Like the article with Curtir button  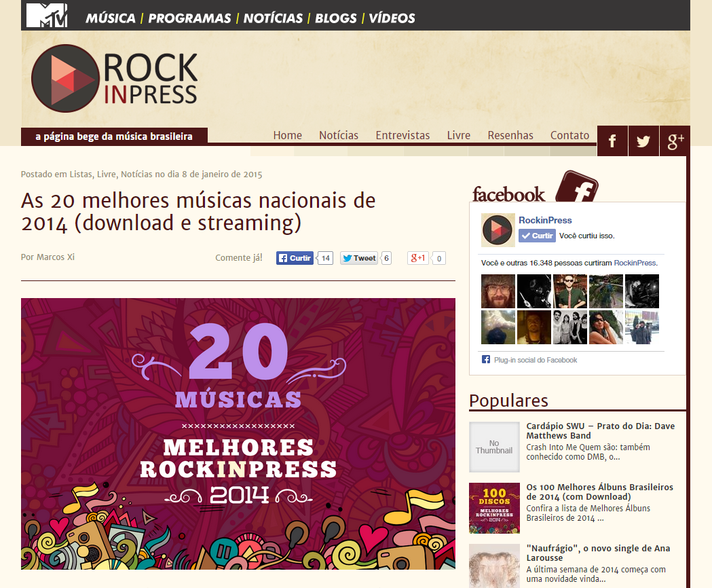click(x=295, y=258)
